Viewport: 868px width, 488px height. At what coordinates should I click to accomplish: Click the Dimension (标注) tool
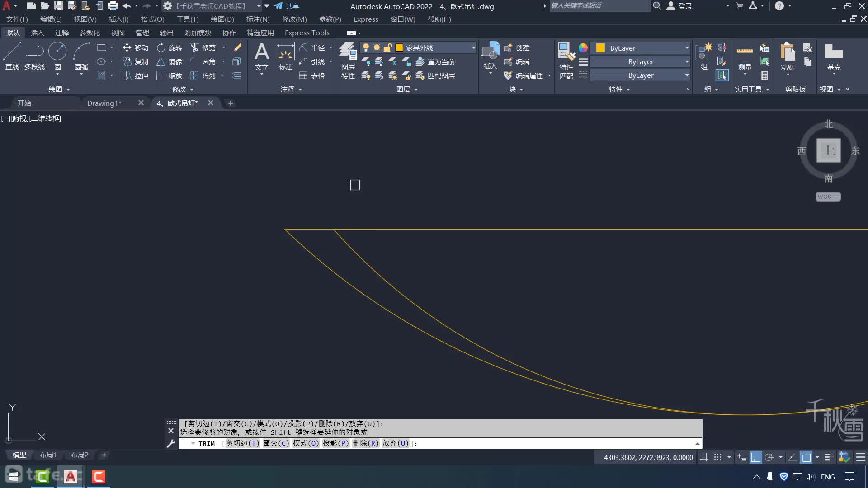tap(285, 56)
